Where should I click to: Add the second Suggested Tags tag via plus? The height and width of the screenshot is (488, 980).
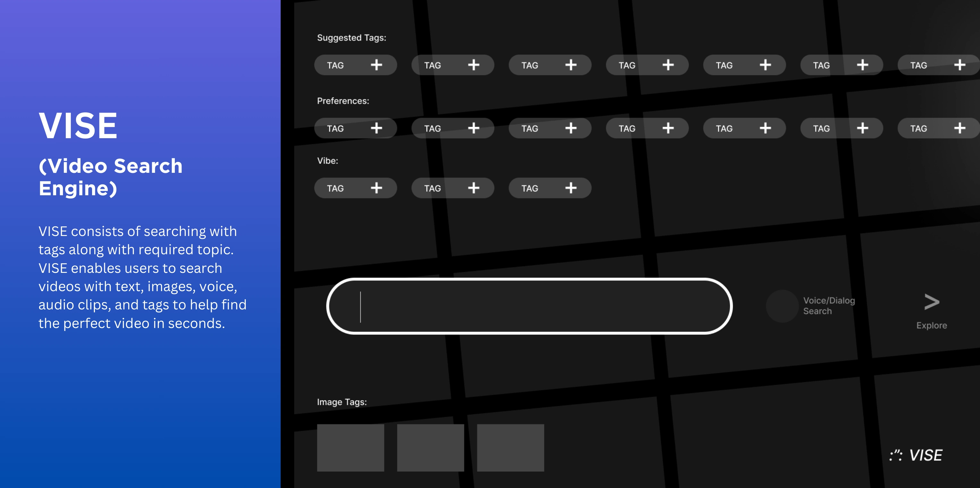[474, 65]
